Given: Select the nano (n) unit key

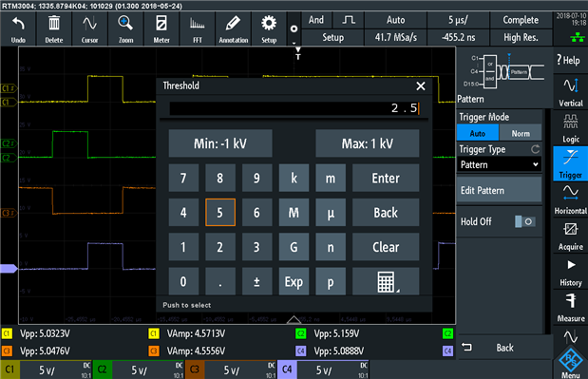Looking at the screenshot, I should (x=331, y=247).
